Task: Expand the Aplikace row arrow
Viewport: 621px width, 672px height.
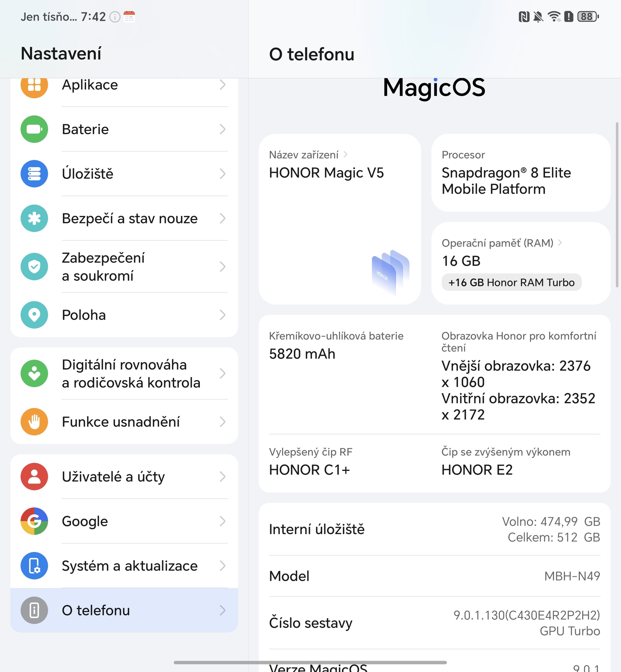Action: tap(223, 85)
